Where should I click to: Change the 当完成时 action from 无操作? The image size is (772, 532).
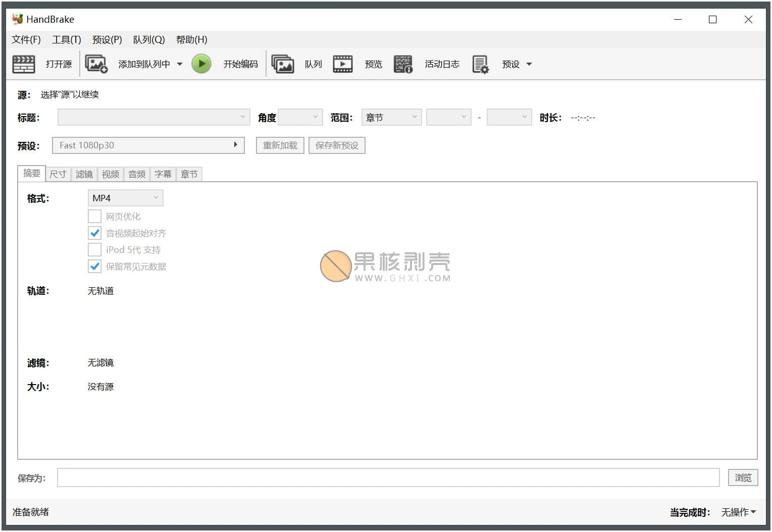[738, 512]
